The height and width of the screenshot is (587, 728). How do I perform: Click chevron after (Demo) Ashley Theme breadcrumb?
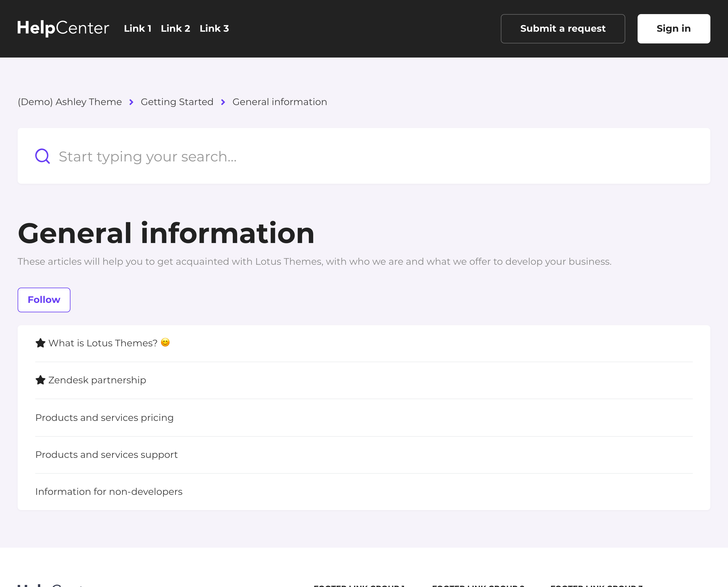(x=132, y=102)
